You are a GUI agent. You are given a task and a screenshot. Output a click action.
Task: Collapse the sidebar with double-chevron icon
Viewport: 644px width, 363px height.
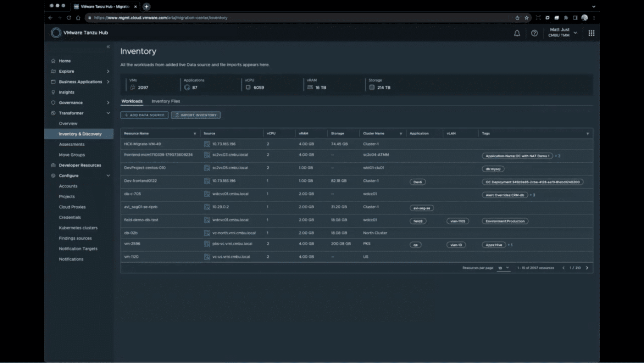click(108, 47)
